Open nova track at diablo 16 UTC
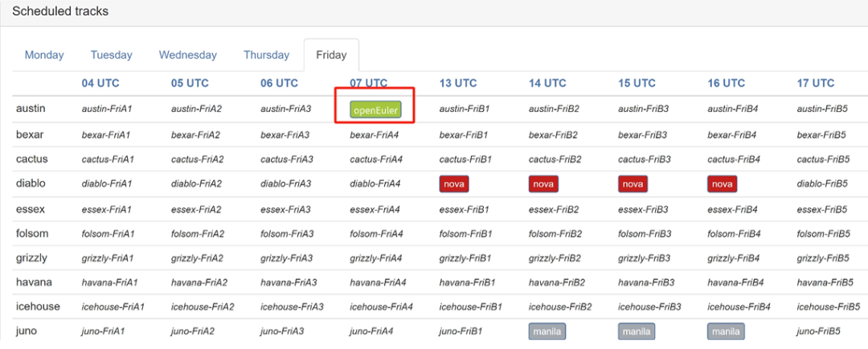868x349 pixels. [x=722, y=184]
